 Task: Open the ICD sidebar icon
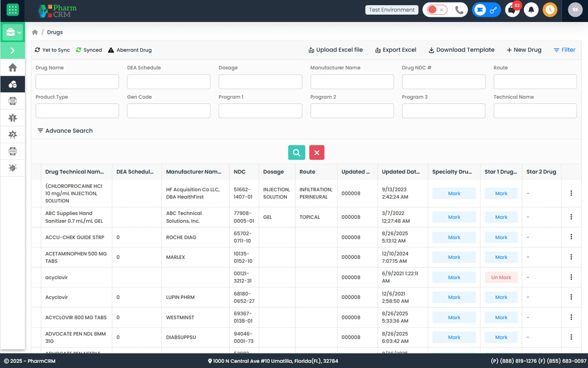tap(13, 101)
